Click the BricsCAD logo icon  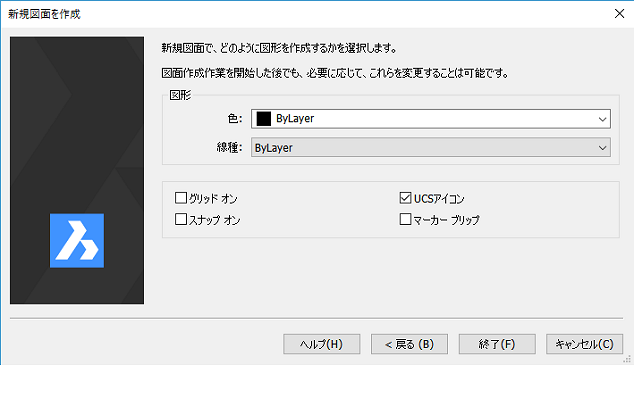[77, 241]
